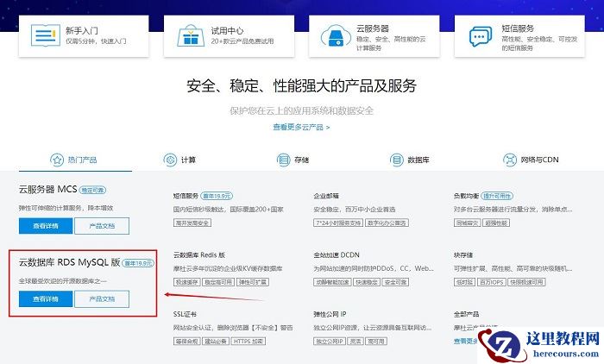
Task: Click 弹性可伸缩的计算服务 description under MCS
Action: tap(66, 208)
